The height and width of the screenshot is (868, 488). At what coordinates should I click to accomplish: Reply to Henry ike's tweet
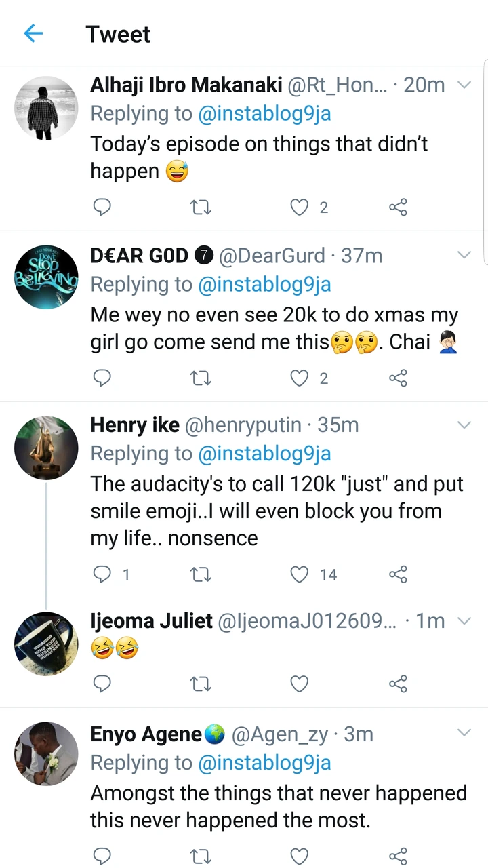[x=102, y=575]
